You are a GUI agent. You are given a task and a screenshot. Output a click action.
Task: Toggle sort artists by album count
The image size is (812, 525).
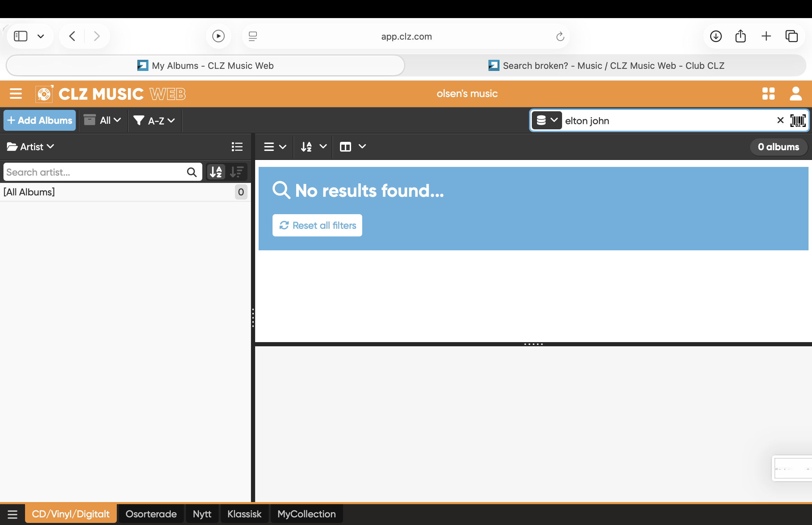(x=237, y=172)
